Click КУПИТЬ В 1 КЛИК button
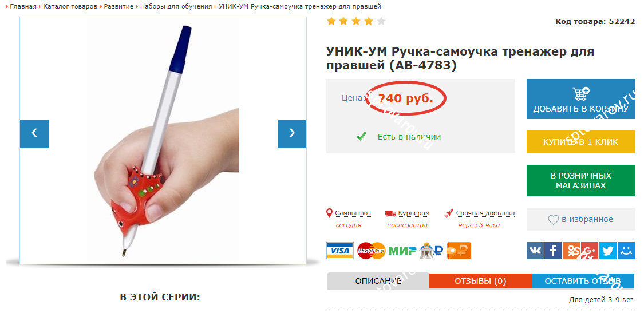This screenshot has height=313, width=644. (581, 142)
